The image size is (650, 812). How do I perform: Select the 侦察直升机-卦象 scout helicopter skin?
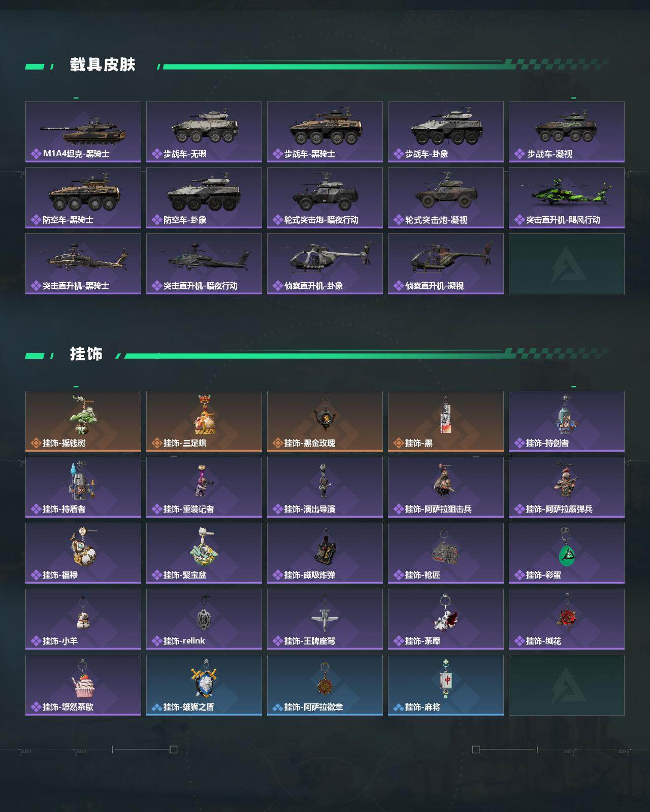pyautogui.click(x=325, y=264)
